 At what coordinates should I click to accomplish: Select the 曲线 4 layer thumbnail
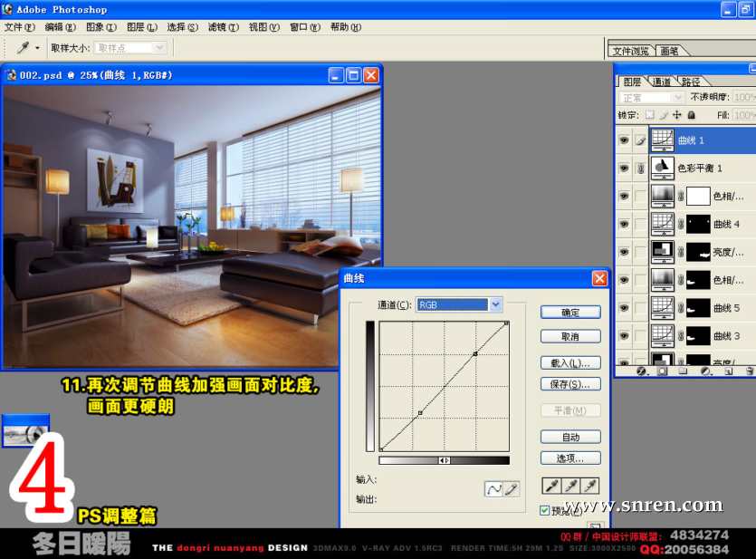[662, 224]
